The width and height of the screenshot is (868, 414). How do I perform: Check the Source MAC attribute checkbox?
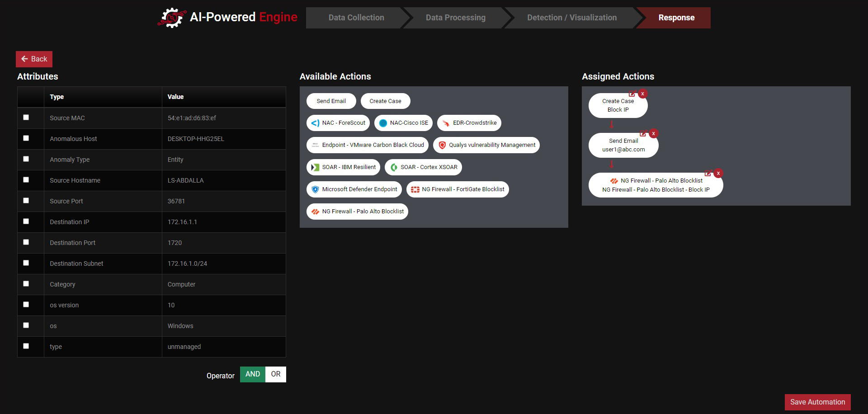coord(26,118)
